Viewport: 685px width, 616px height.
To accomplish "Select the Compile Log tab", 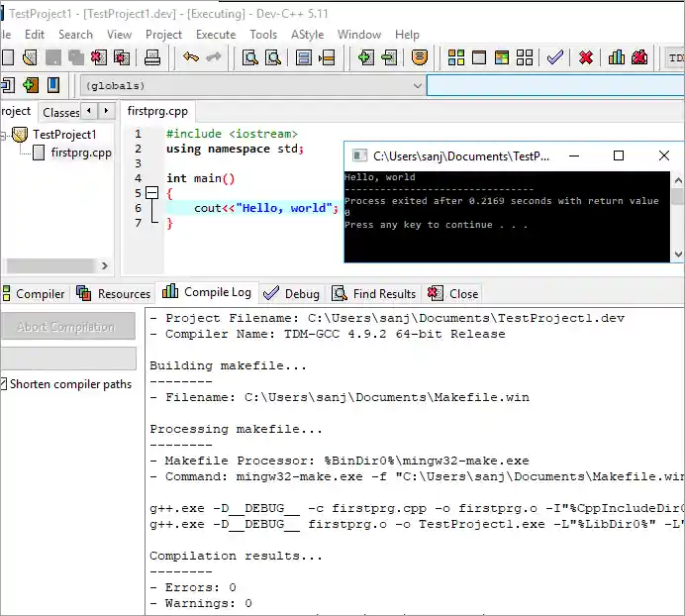I will click(x=207, y=292).
